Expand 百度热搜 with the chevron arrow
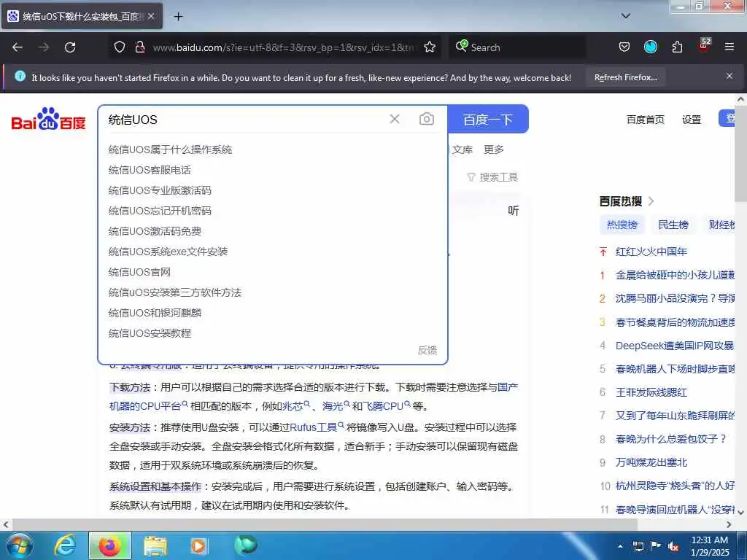 (x=651, y=201)
